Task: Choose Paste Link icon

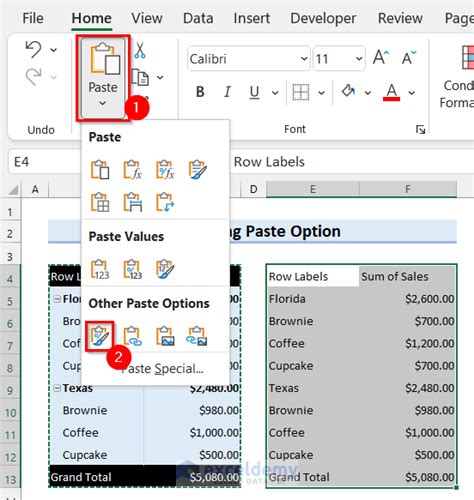Action: click(133, 336)
